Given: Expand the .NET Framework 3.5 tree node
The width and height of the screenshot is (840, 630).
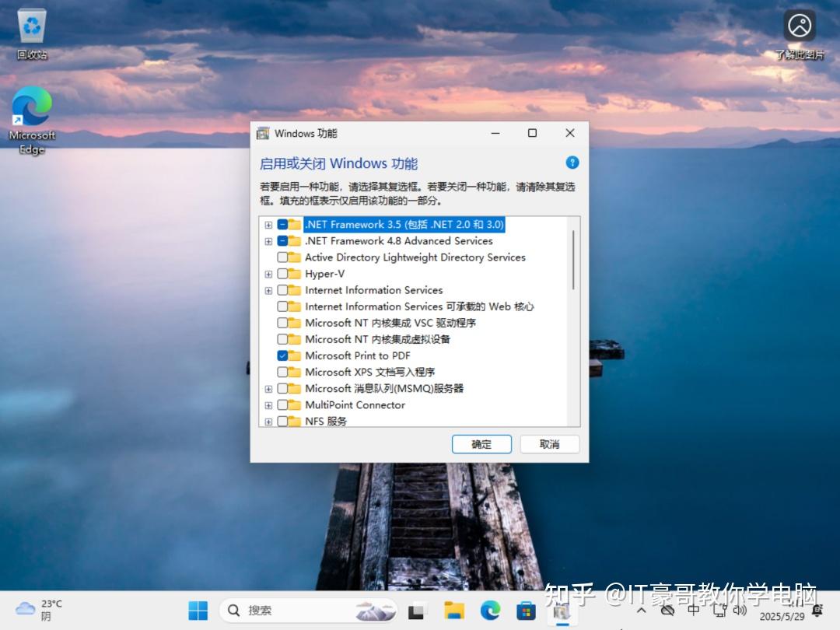Looking at the screenshot, I should tap(268, 224).
